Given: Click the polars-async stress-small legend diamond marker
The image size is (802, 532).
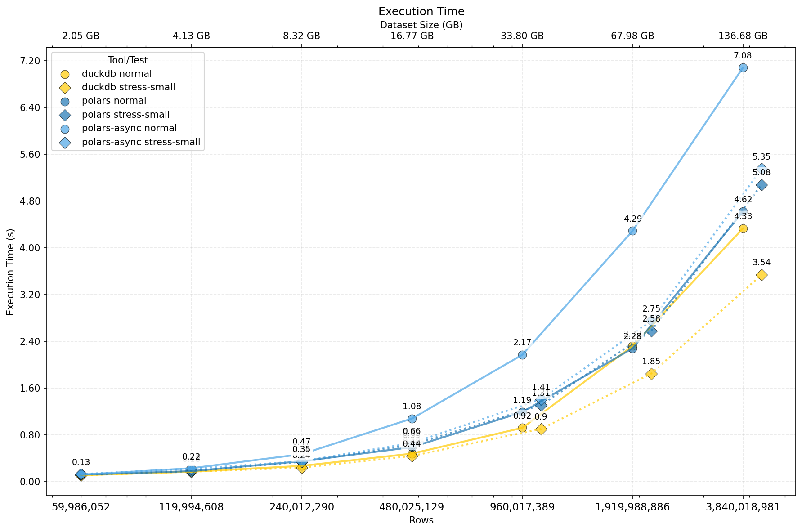Looking at the screenshot, I should pos(65,143).
